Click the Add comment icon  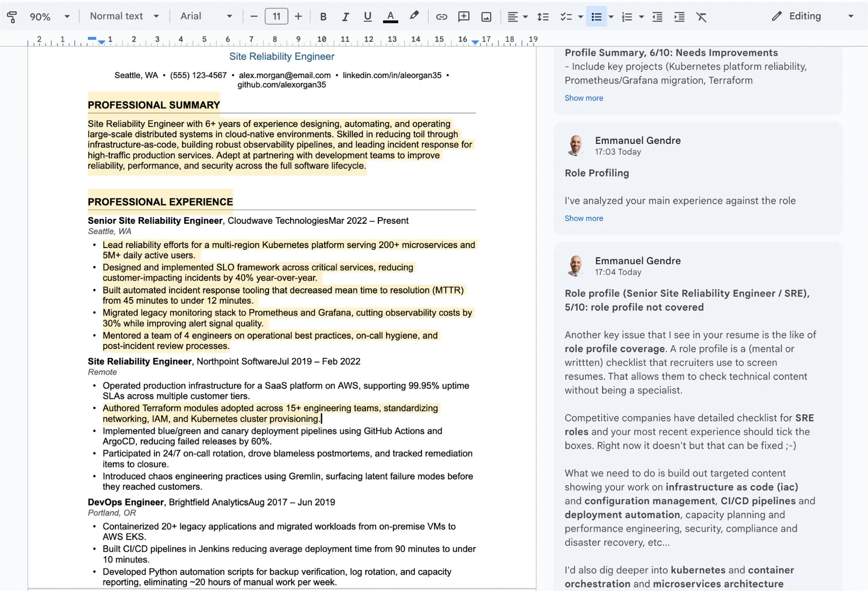463,17
